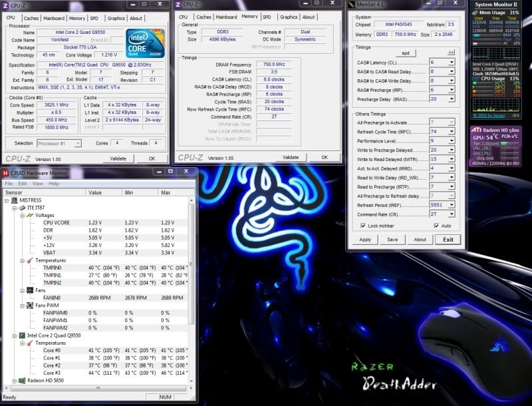Click the title icon of CPU-Z CPU window
The image size is (532, 406).
click(5, 5)
